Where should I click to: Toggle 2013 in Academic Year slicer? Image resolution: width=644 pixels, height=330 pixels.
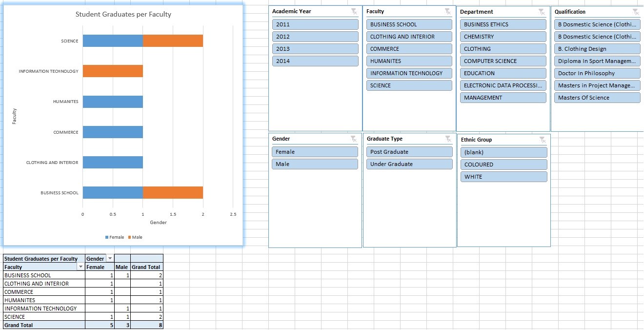pos(315,49)
